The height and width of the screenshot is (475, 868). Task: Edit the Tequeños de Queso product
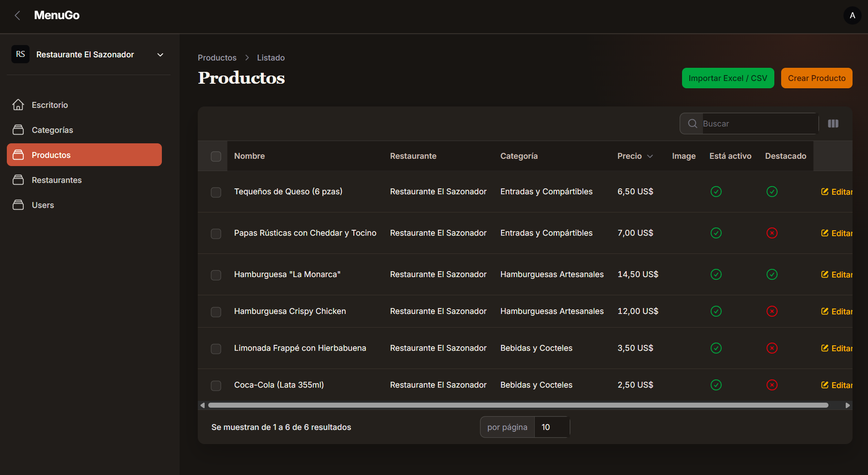837,192
